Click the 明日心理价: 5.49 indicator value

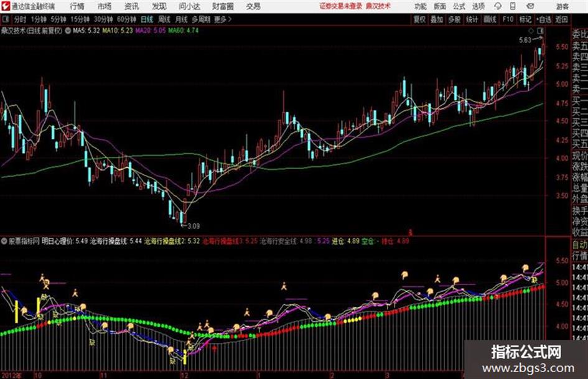[x=65, y=241]
